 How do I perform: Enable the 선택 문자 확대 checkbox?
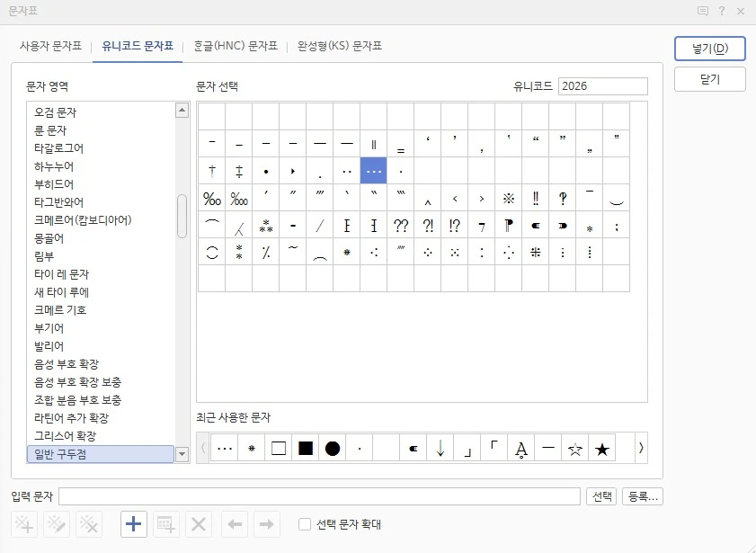pos(303,524)
